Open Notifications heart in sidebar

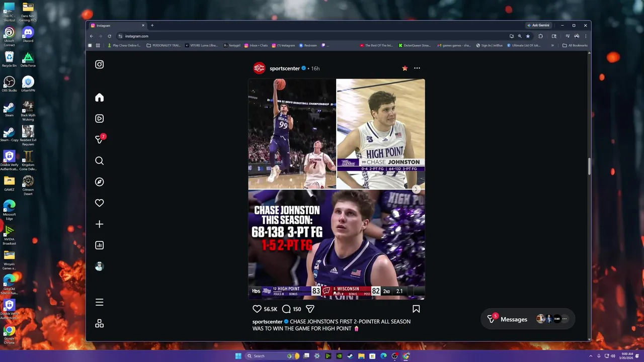(100, 203)
